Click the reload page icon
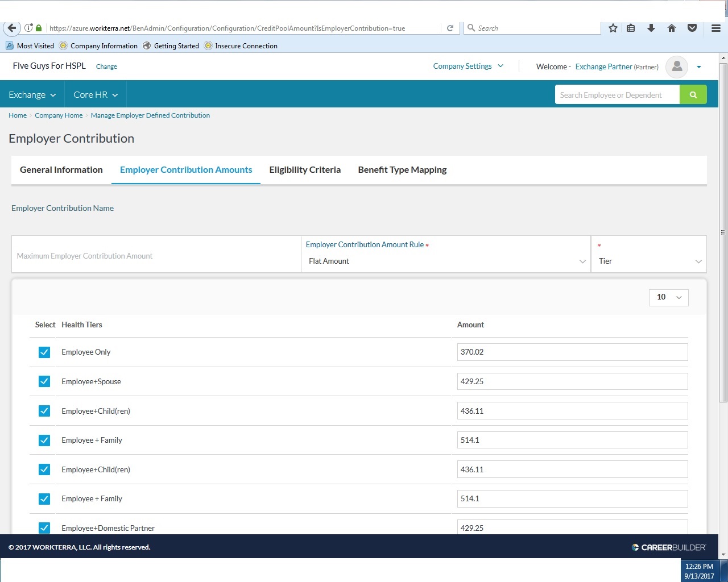Image resolution: width=728 pixels, height=582 pixels. [x=450, y=28]
